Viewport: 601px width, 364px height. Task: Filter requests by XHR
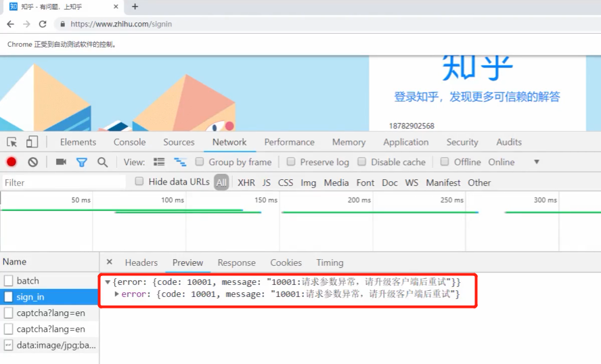tap(246, 183)
